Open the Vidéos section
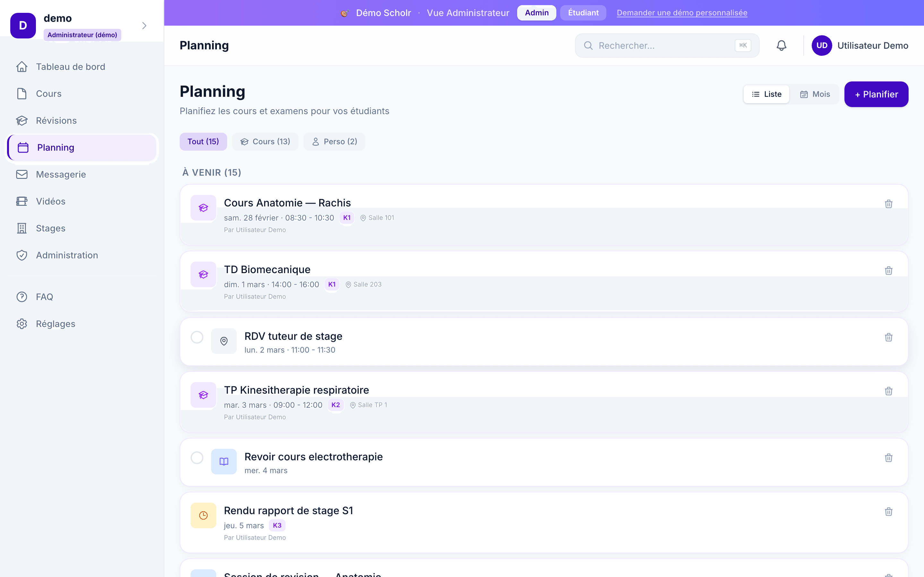The height and width of the screenshot is (577, 924). [x=51, y=201]
